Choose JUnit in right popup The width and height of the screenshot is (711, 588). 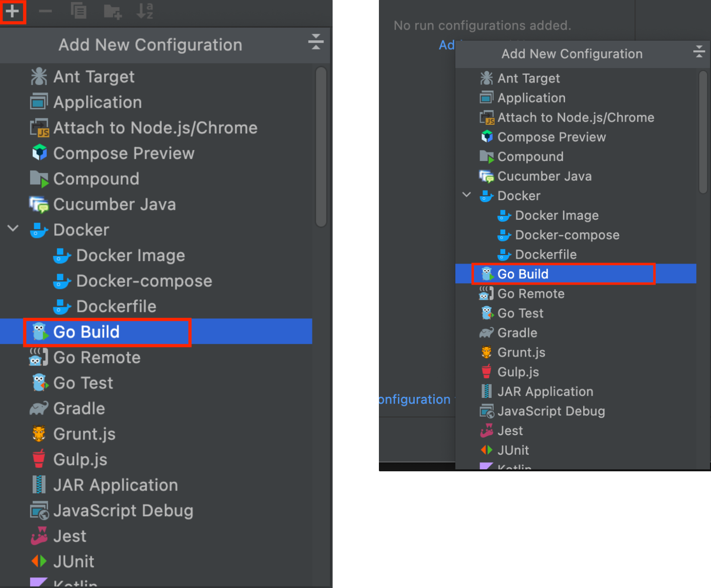point(576,451)
